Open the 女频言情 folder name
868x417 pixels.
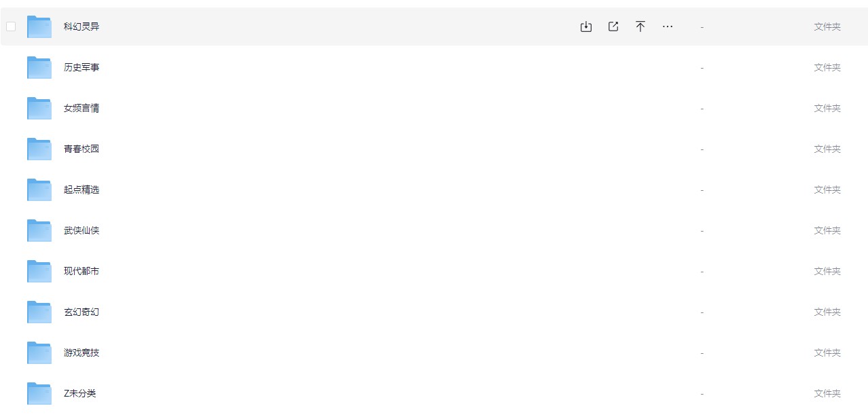(82, 108)
